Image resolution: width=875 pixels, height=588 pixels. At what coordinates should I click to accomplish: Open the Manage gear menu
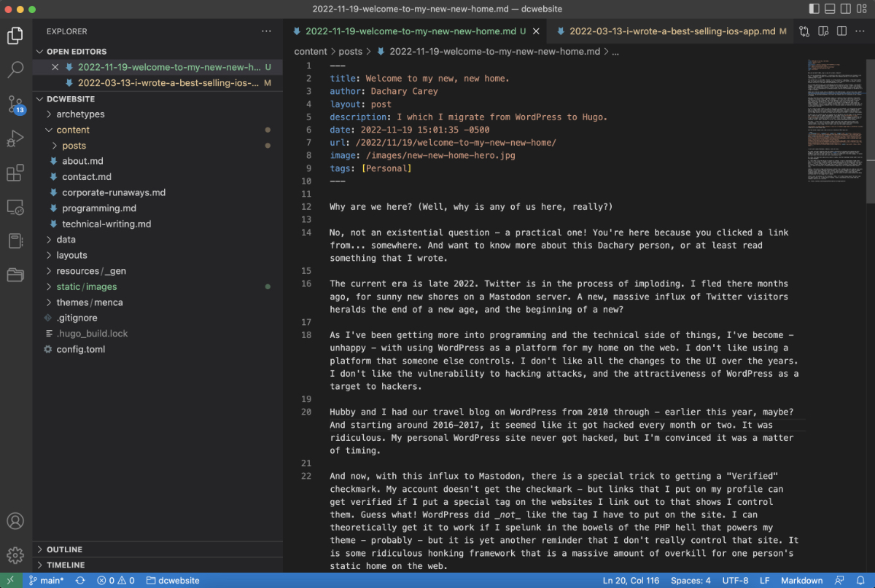pyautogui.click(x=15, y=556)
